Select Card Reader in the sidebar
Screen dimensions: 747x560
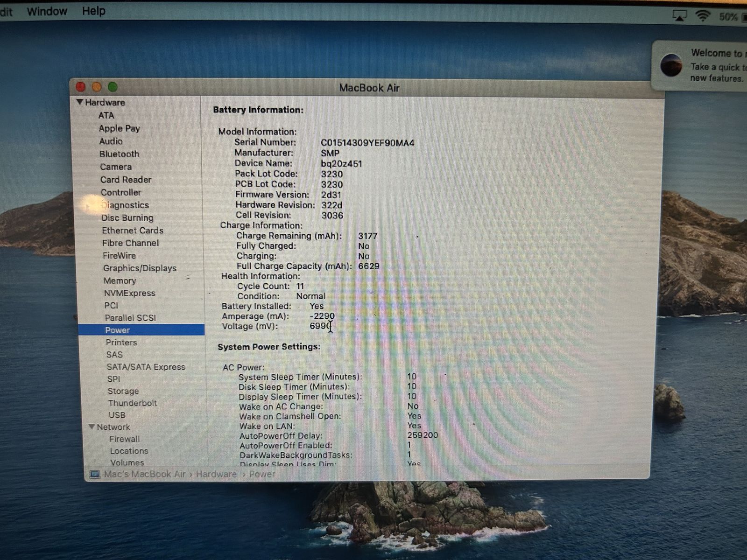126,180
